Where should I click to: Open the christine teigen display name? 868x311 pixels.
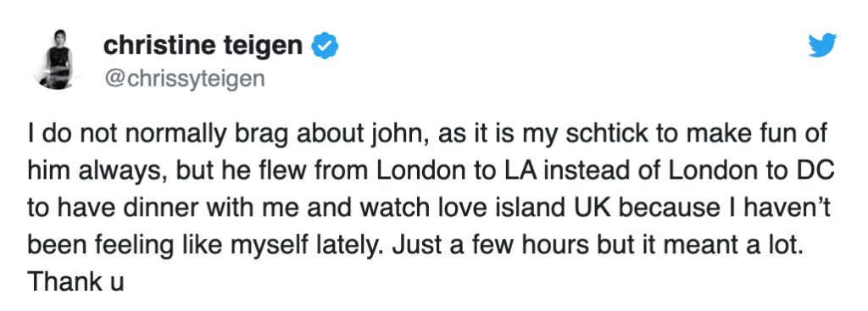click(202, 47)
